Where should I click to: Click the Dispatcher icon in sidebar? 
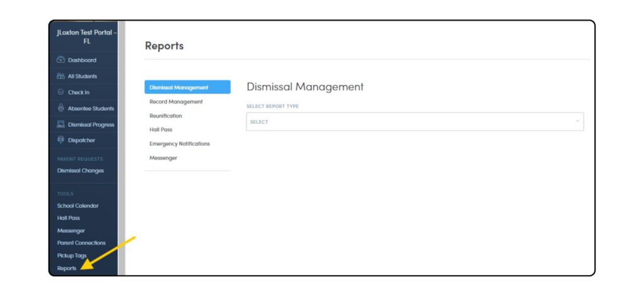point(61,140)
